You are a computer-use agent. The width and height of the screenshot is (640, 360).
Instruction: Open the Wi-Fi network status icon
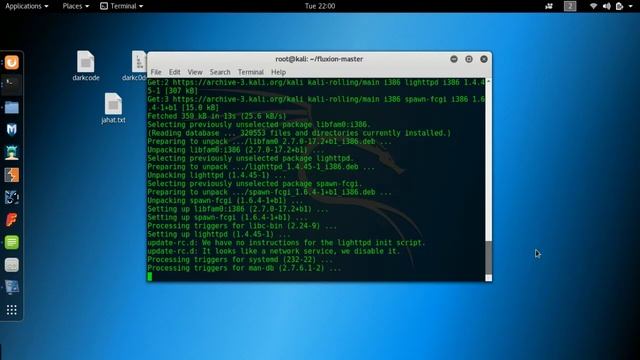pos(593,6)
